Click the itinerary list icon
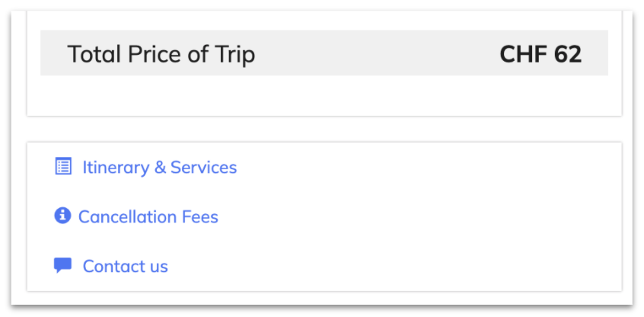 (63, 167)
